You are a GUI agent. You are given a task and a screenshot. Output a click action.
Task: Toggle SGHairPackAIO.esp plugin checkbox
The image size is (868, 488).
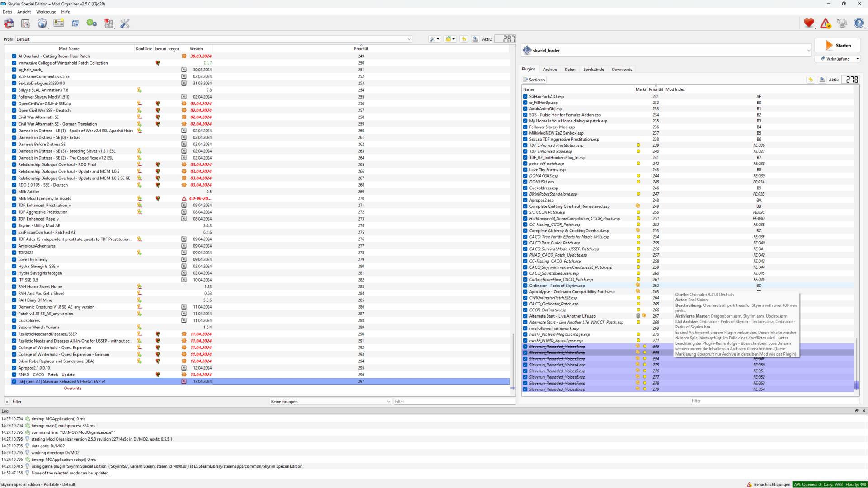point(525,97)
